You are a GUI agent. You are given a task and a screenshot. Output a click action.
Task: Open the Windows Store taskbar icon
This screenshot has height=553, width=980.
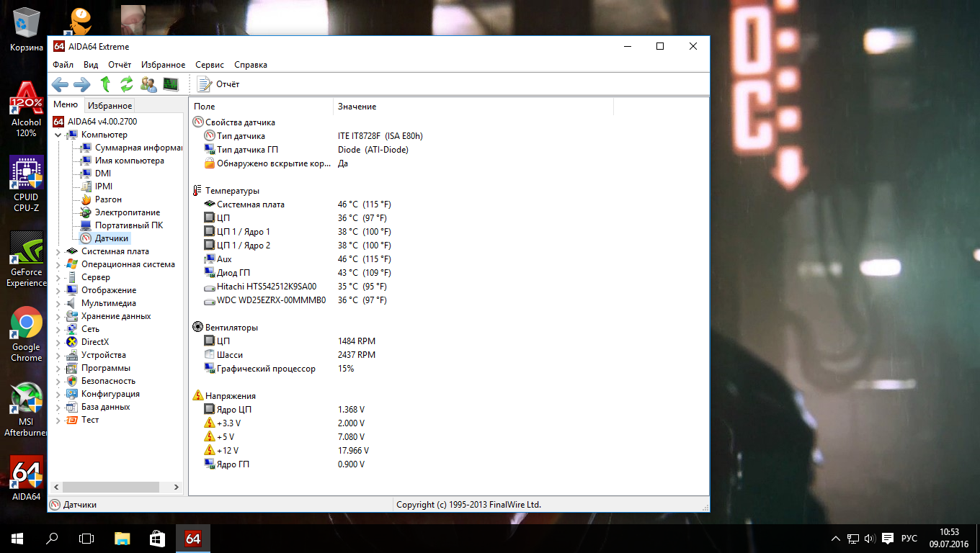tap(157, 539)
